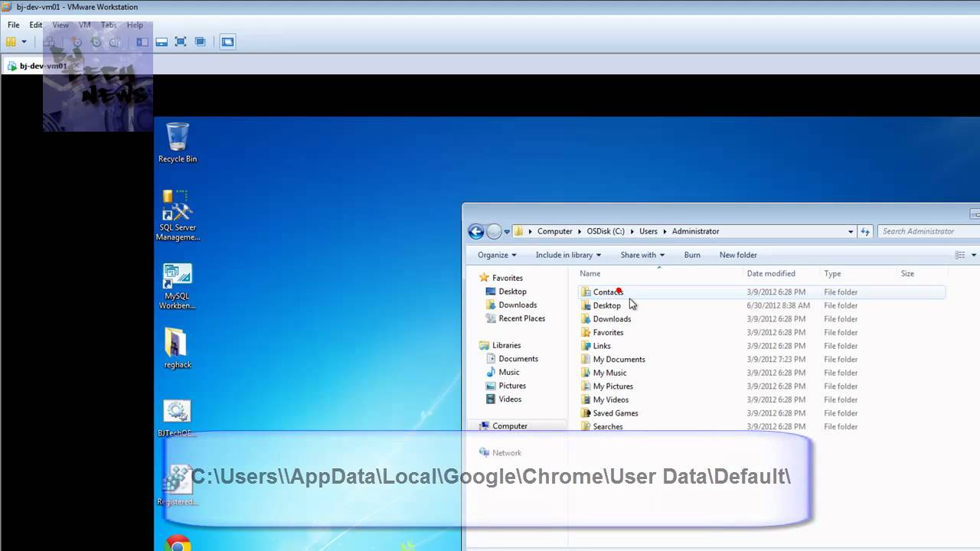Image resolution: width=980 pixels, height=551 pixels.
Task: Switch to VMware Unity mode icon
Action: point(200,42)
